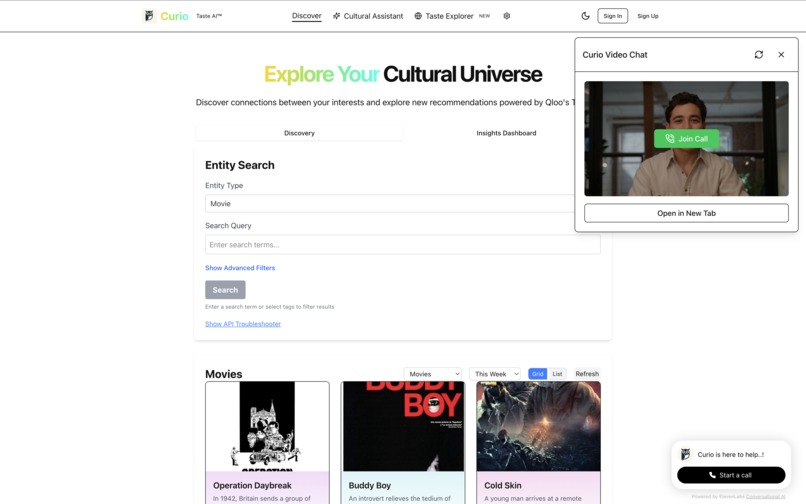Select Grid view

coord(538,374)
